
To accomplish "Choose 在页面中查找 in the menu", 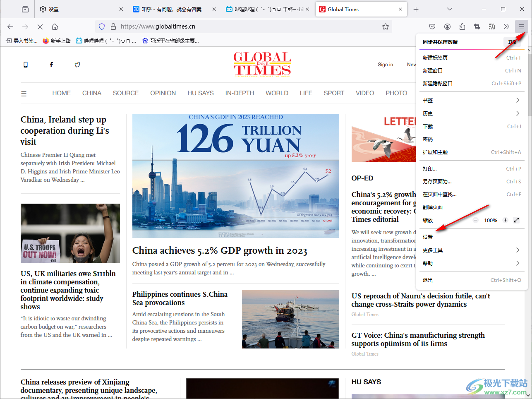I will pyautogui.click(x=471, y=194).
